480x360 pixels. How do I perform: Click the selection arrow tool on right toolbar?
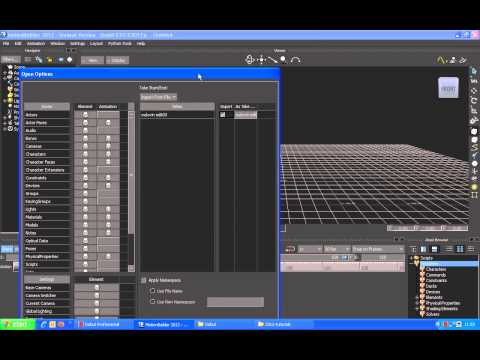tap(474, 71)
